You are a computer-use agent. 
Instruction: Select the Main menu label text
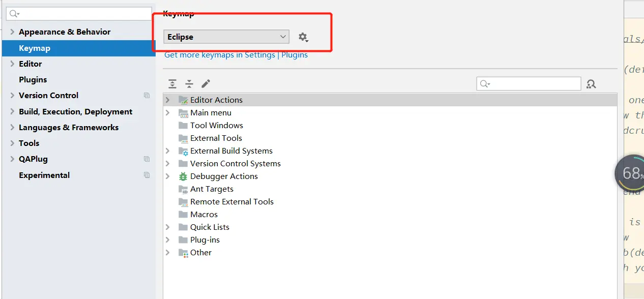click(211, 112)
